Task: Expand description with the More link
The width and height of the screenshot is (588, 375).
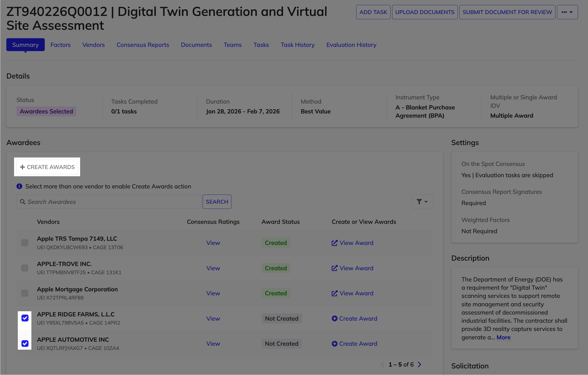Action: pyautogui.click(x=503, y=337)
